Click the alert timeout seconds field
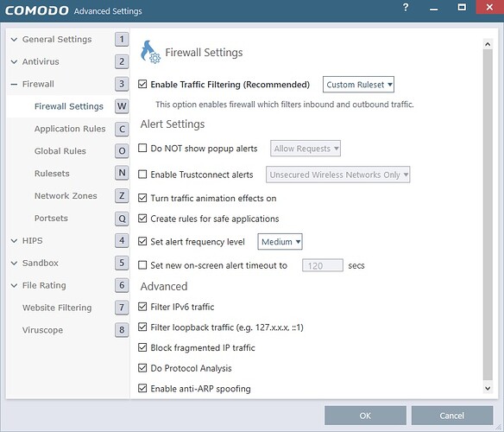The width and height of the screenshot is (504, 432). click(323, 265)
